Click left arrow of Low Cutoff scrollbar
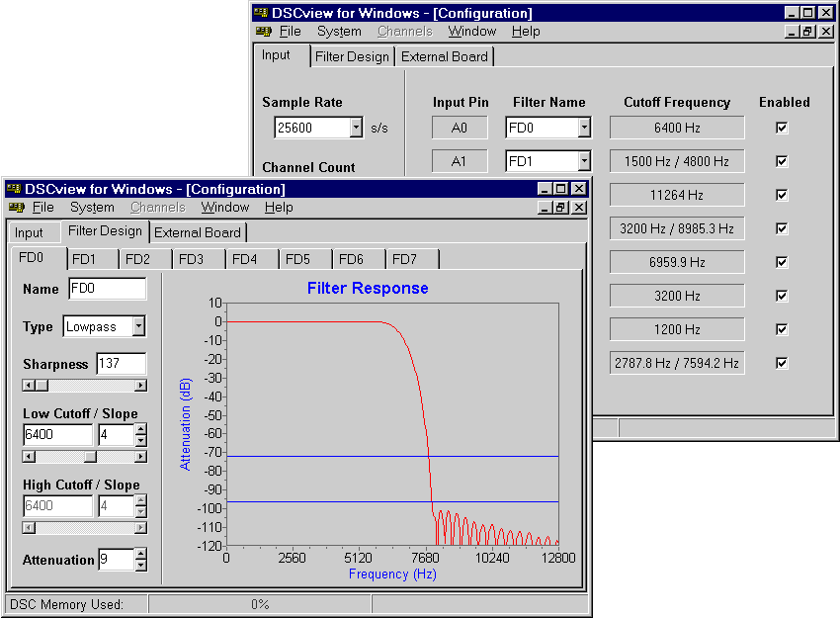Image resolution: width=840 pixels, height=618 pixels. pos(29,457)
